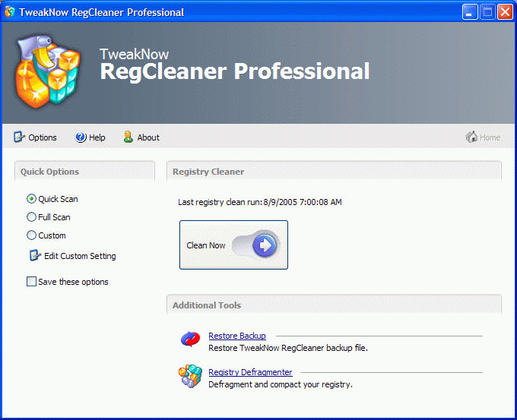Click the 'RegCleaner Professional' banner title
The width and height of the screenshot is (517, 420).
click(x=235, y=71)
